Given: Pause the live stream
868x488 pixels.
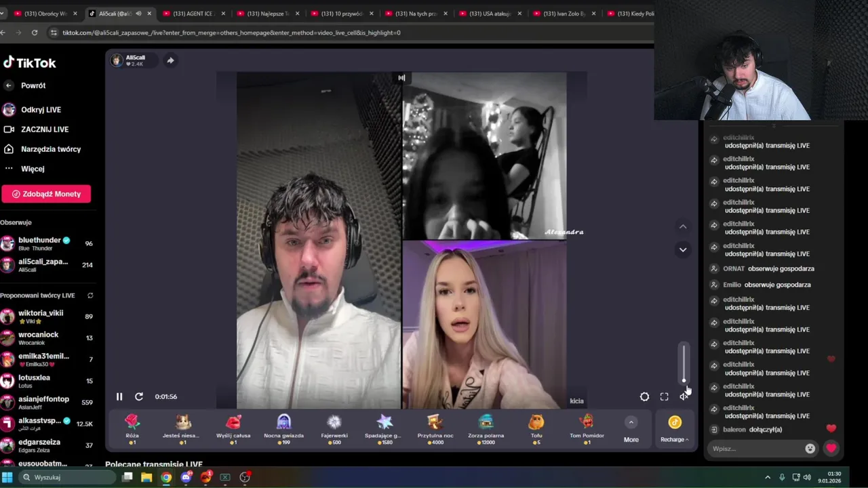Looking at the screenshot, I should (x=119, y=396).
